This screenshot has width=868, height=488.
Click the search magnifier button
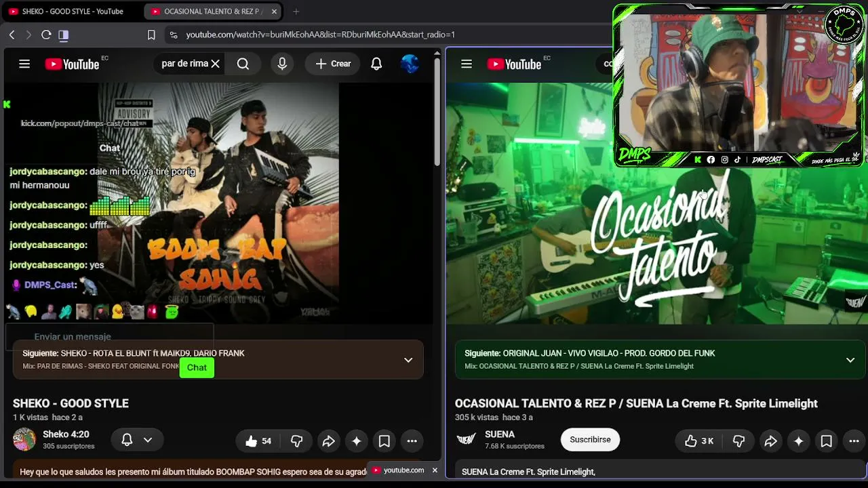[243, 64]
